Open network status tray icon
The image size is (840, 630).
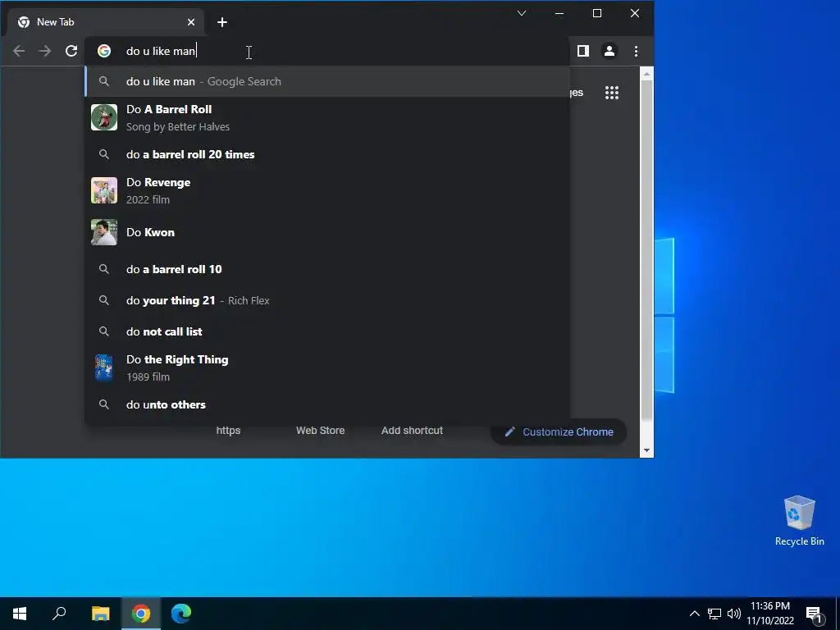pos(714,614)
